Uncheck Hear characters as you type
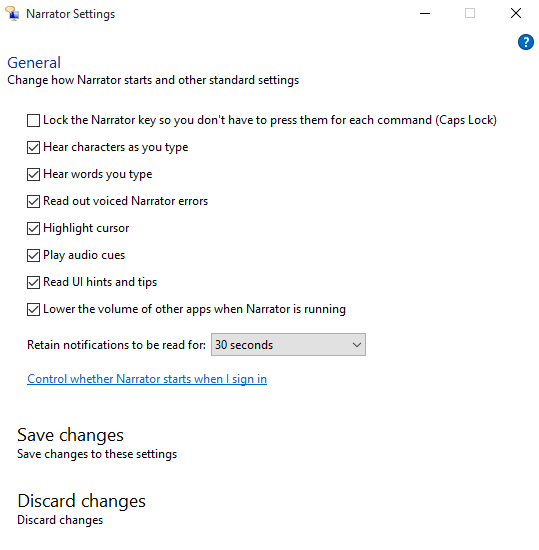This screenshot has width=539, height=550. point(33,147)
